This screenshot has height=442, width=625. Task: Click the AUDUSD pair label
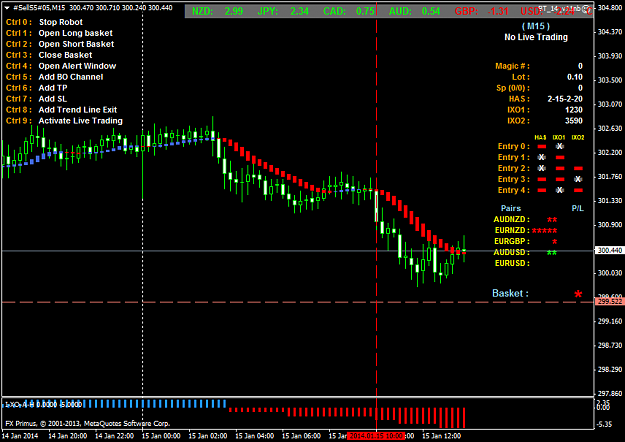point(511,252)
